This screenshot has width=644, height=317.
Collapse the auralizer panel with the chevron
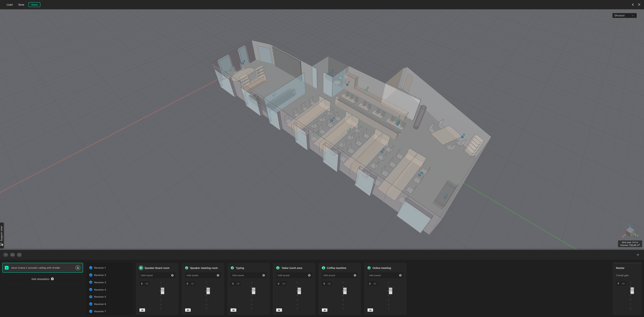638,255
